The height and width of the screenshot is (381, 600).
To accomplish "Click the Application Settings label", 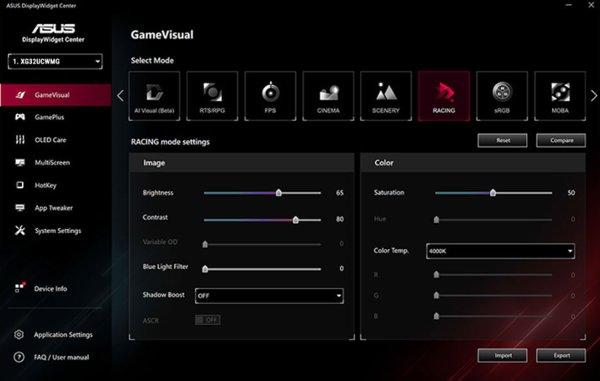I will click(x=63, y=335).
